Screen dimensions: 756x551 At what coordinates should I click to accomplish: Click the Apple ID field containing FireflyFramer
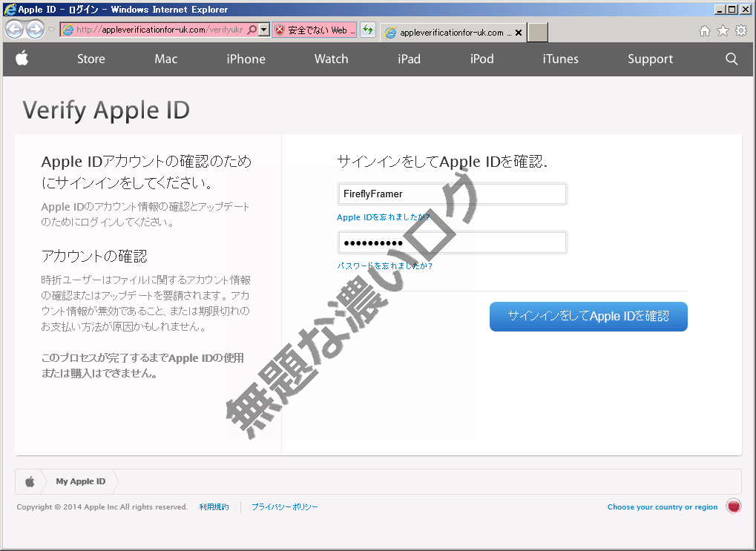(453, 194)
